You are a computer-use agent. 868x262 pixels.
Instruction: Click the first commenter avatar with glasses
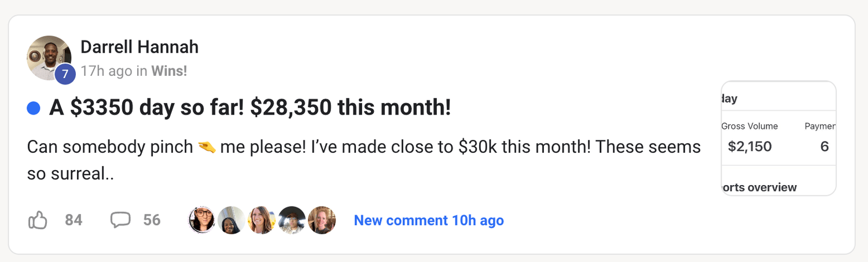pyautogui.click(x=203, y=220)
